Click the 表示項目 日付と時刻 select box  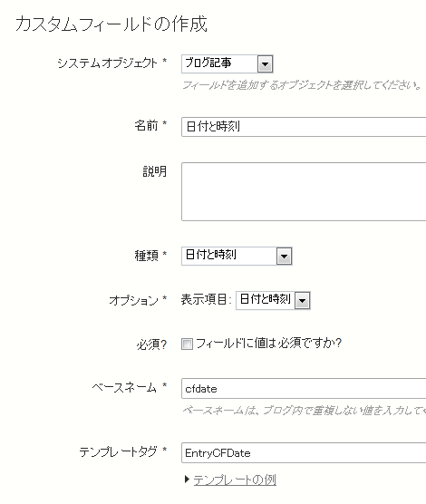273,301
